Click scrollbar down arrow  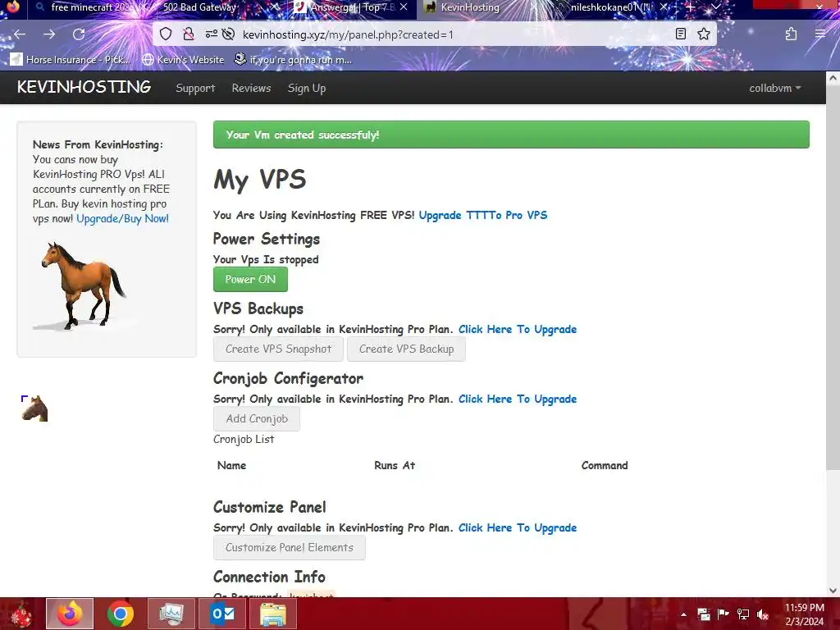tap(833, 590)
